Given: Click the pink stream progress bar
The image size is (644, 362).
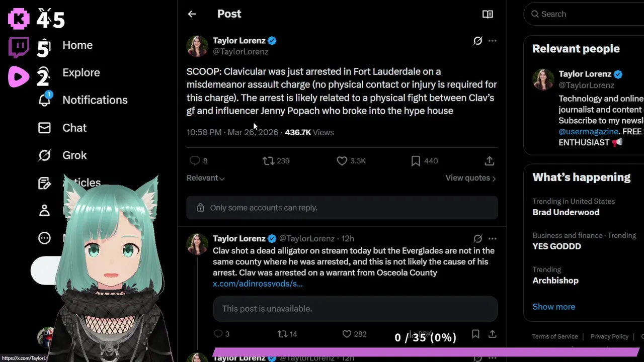Looking at the screenshot, I should [x=427, y=352].
